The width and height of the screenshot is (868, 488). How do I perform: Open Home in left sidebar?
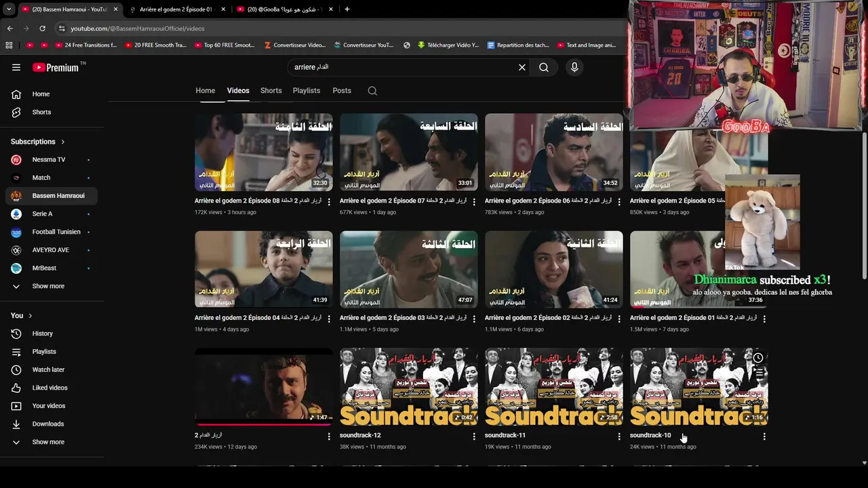coord(52,94)
